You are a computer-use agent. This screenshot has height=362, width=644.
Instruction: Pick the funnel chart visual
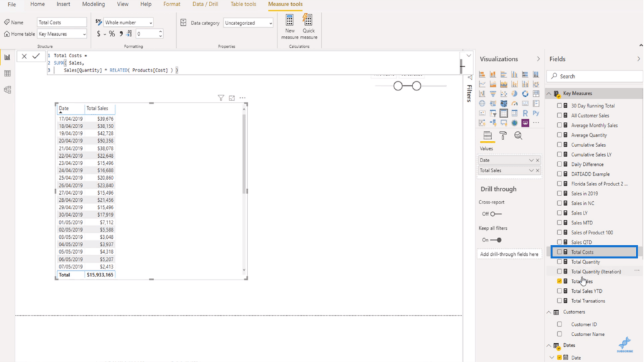[x=493, y=94]
